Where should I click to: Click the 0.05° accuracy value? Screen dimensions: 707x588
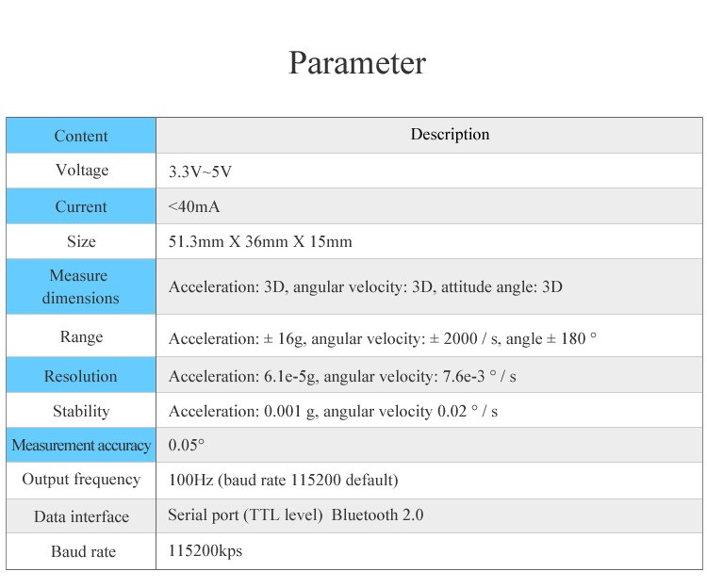pos(187,445)
